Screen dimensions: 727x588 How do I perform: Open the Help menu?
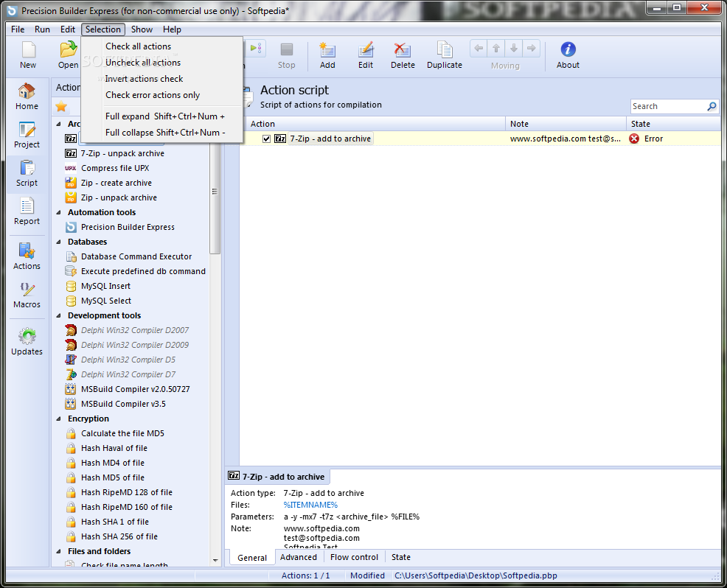[x=172, y=29]
